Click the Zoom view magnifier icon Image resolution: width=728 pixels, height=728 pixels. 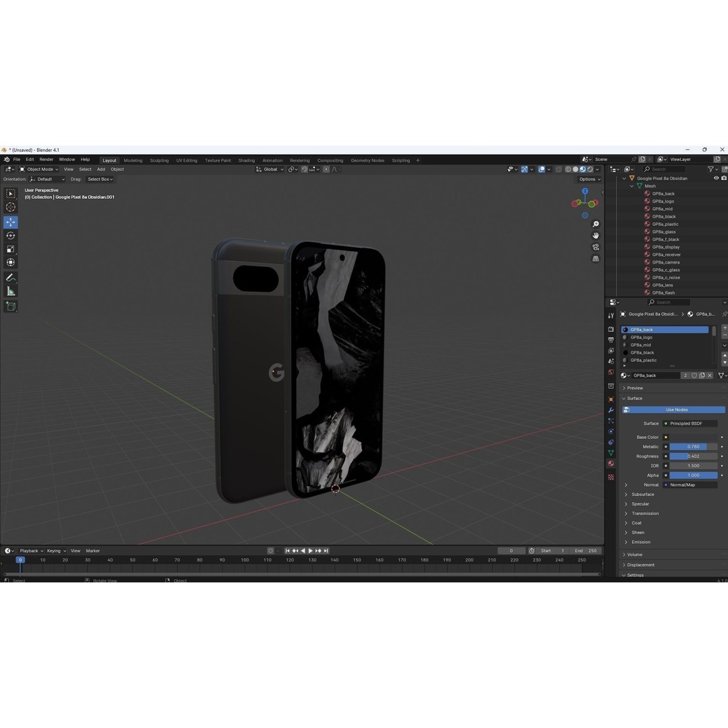pos(596,224)
